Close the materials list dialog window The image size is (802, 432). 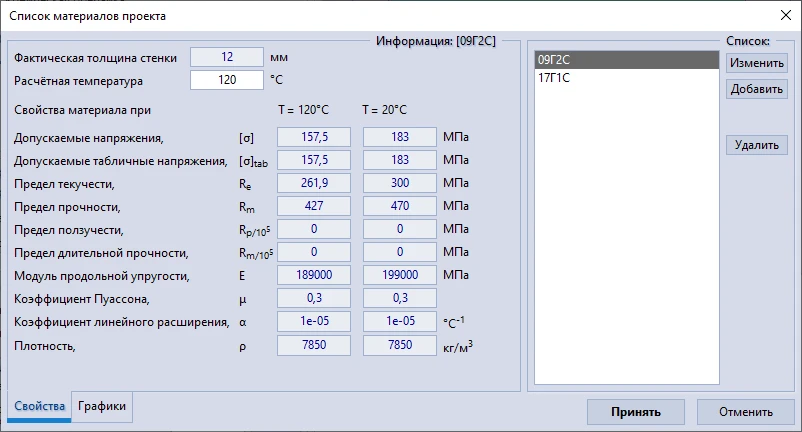click(x=782, y=16)
